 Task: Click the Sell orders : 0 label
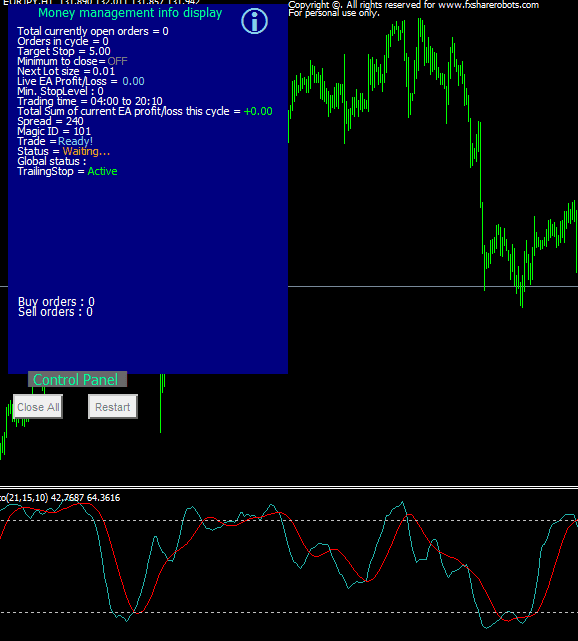(x=55, y=312)
